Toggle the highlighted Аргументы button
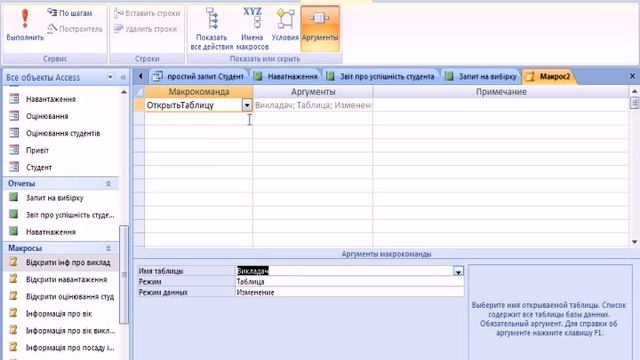Viewport: 640px width, 360px height. 320,28
